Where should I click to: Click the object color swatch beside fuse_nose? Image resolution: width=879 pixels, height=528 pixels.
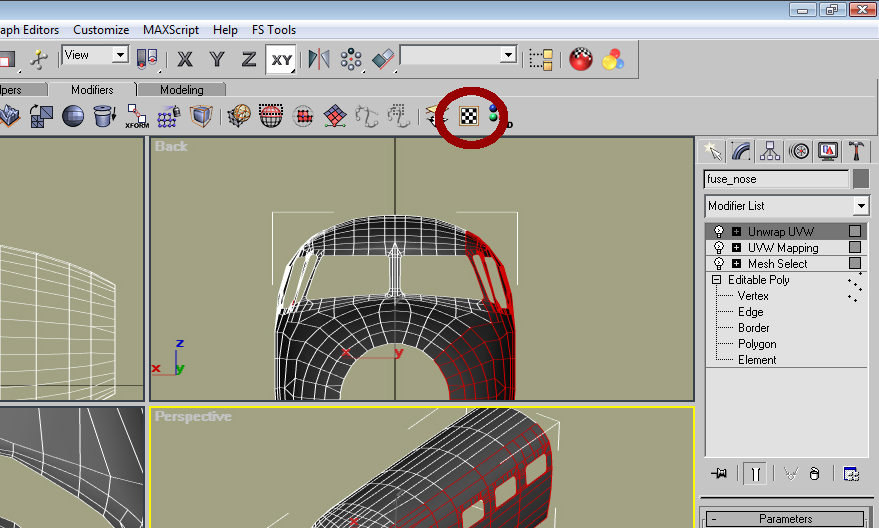click(x=862, y=180)
